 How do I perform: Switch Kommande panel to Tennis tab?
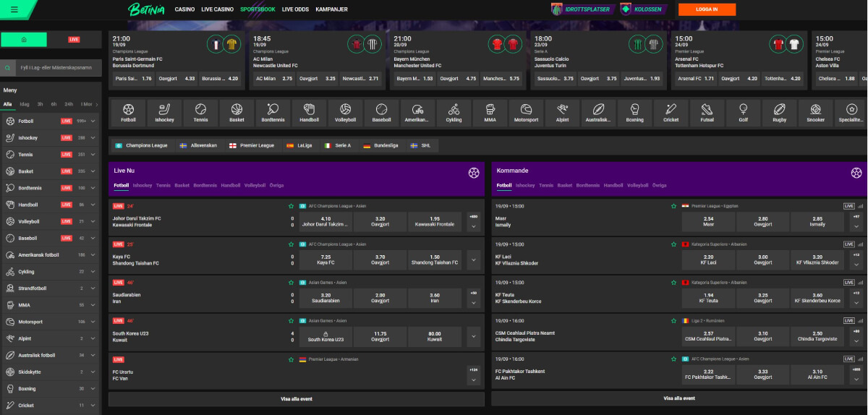click(546, 185)
